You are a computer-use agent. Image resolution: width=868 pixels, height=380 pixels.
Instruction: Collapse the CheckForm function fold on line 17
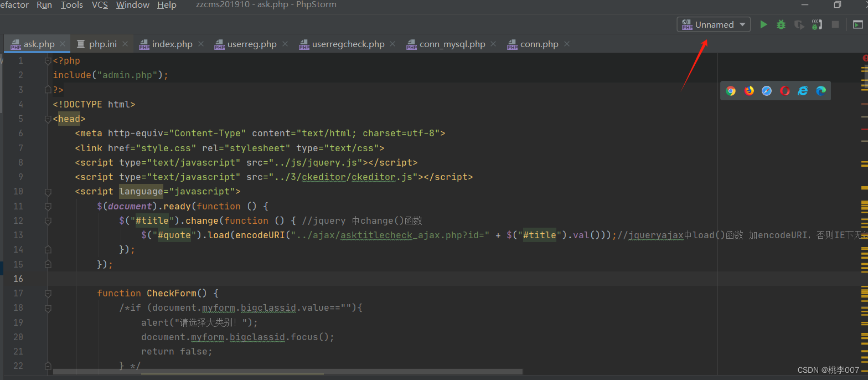(x=48, y=293)
